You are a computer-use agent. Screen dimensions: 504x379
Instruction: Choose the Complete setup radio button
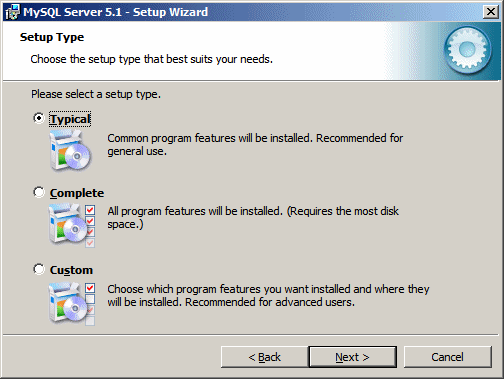[39, 192]
